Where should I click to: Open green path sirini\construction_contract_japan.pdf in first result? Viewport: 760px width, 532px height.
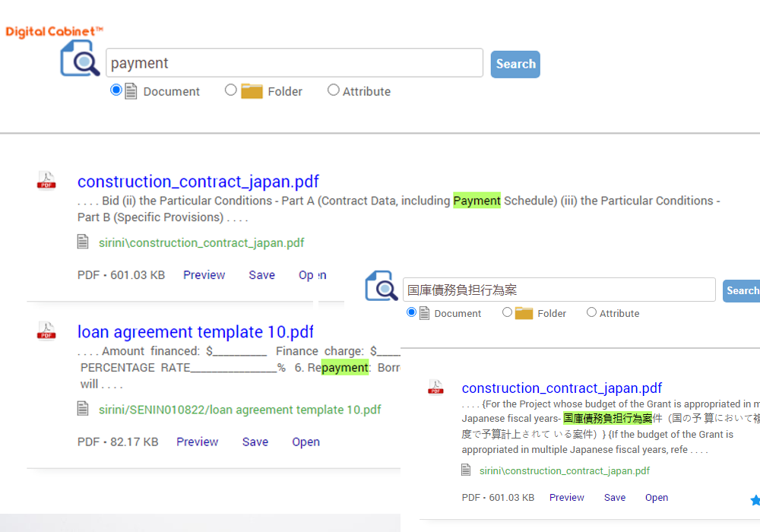[201, 243]
